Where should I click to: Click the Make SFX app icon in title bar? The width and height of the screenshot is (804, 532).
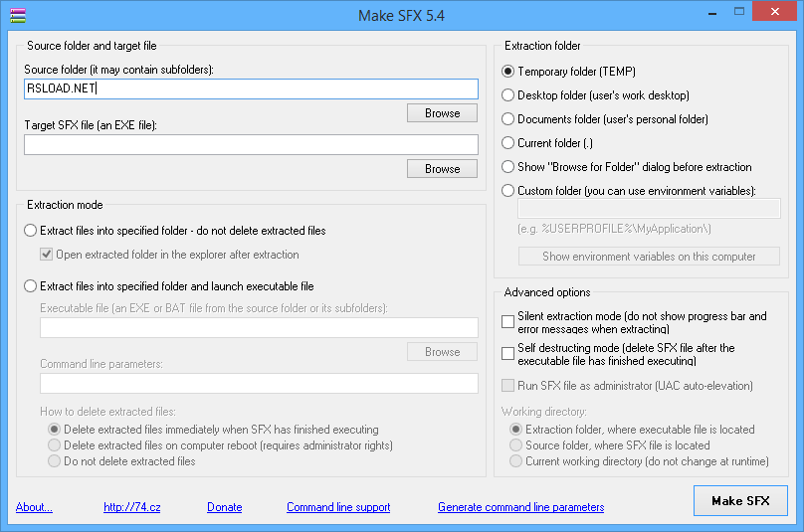(17, 16)
